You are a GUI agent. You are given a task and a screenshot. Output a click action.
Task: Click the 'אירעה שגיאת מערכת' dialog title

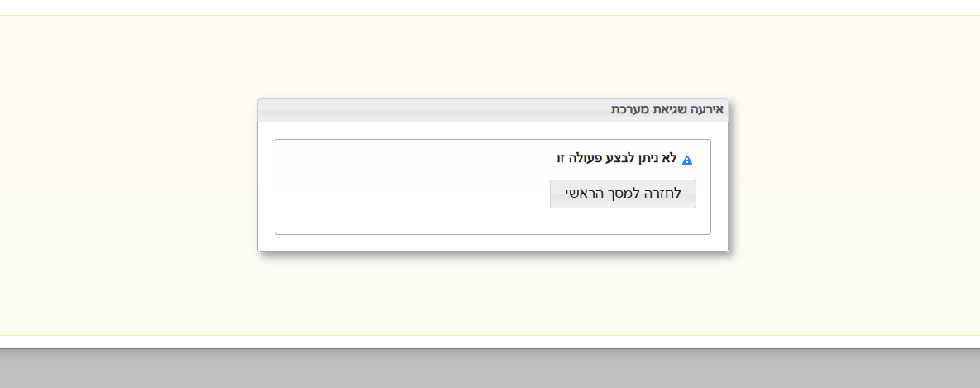point(667,109)
